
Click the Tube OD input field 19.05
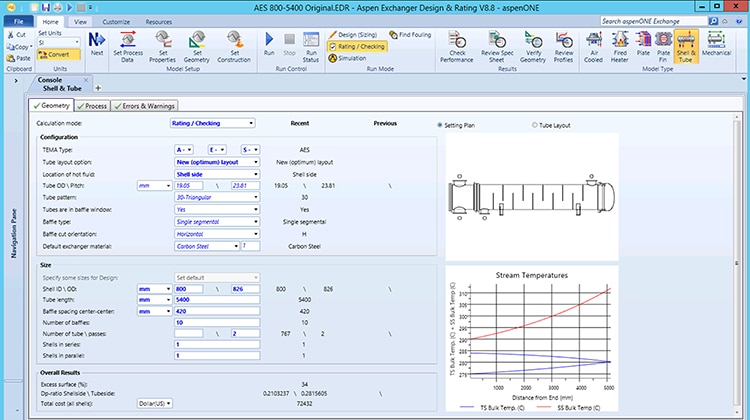188,186
